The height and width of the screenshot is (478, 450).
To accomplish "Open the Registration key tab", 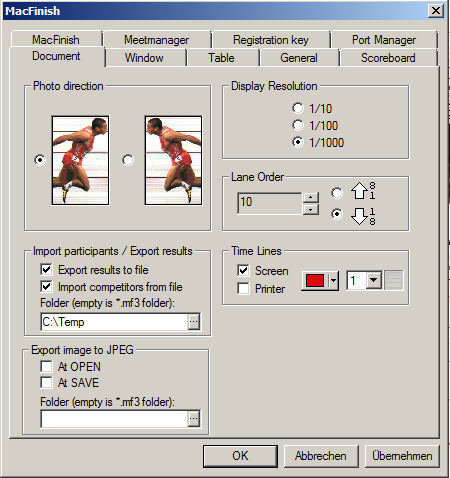I will pyautogui.click(x=271, y=40).
